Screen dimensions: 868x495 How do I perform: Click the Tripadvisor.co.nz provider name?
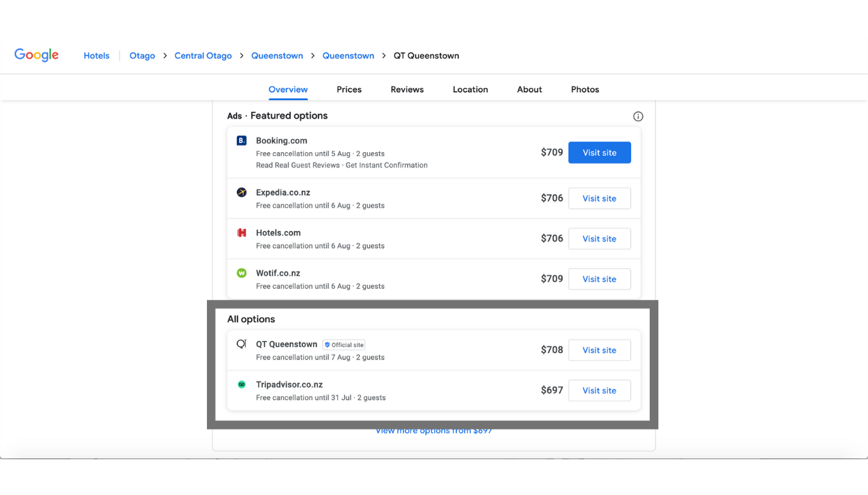290,384
